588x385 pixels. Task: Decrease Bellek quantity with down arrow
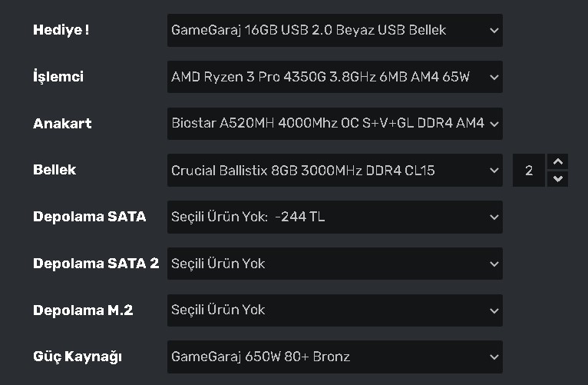coord(559,179)
